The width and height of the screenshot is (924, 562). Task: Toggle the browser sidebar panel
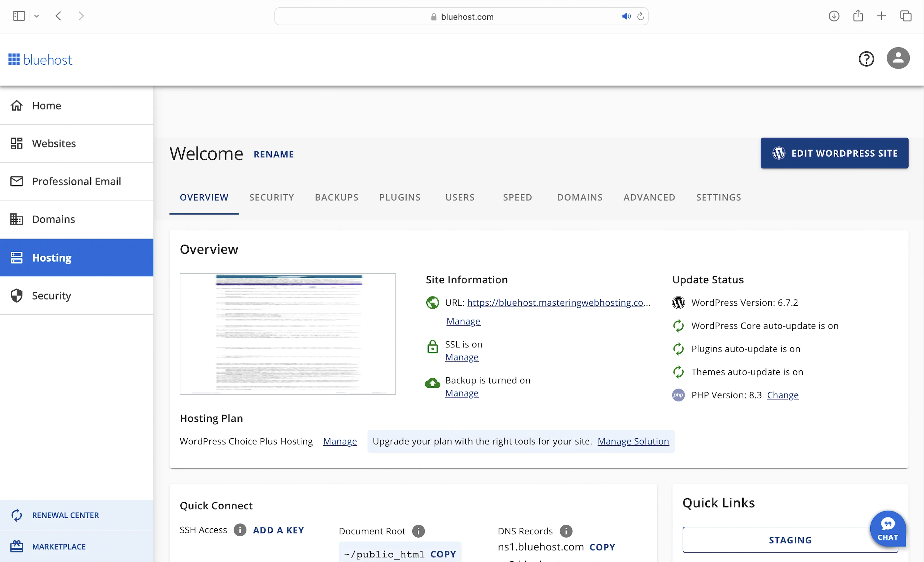click(19, 16)
